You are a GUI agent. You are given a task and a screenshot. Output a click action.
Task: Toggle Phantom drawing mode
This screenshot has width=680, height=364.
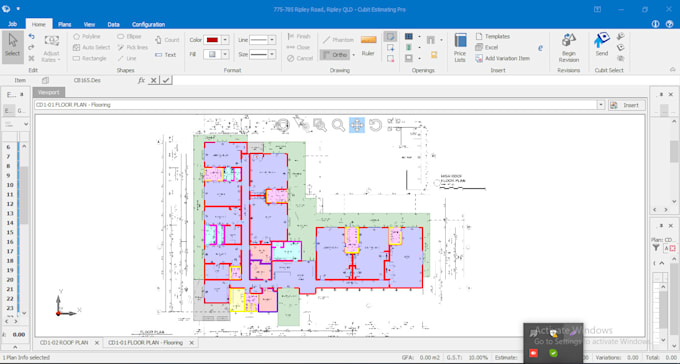338,40
